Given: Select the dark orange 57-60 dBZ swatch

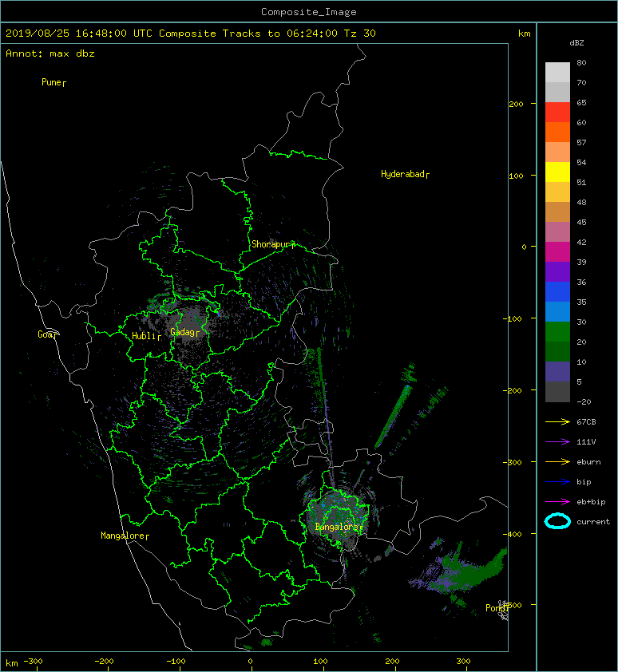Looking at the screenshot, I should pyautogui.click(x=557, y=132).
